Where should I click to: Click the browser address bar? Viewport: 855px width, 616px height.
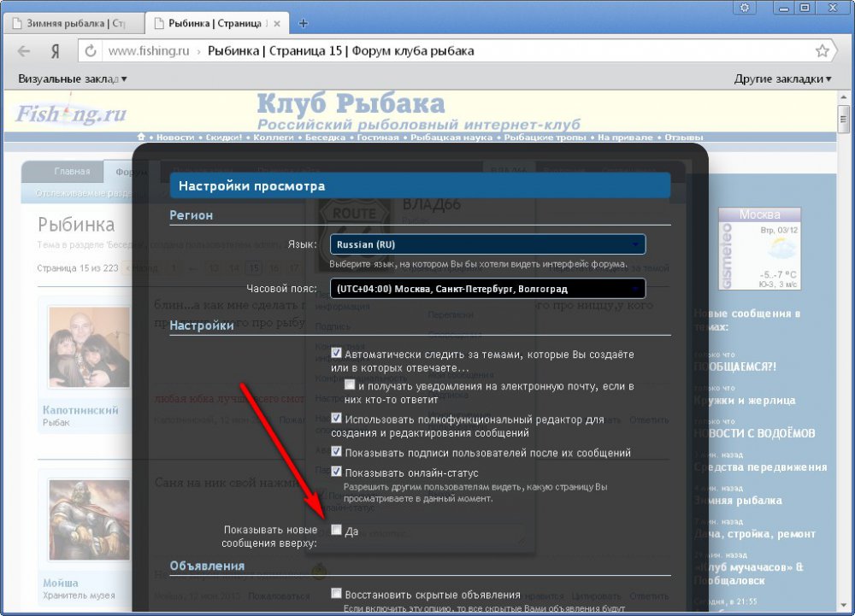(x=462, y=51)
